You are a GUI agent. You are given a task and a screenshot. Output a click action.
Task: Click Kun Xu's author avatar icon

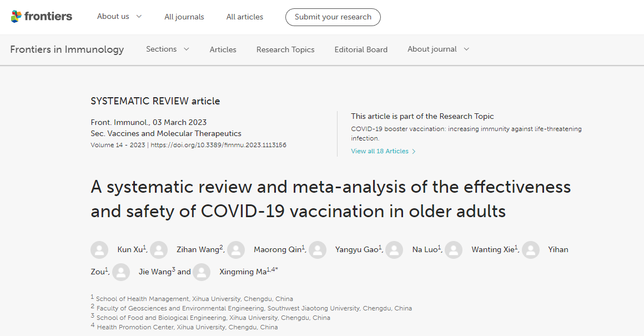pos(99,250)
